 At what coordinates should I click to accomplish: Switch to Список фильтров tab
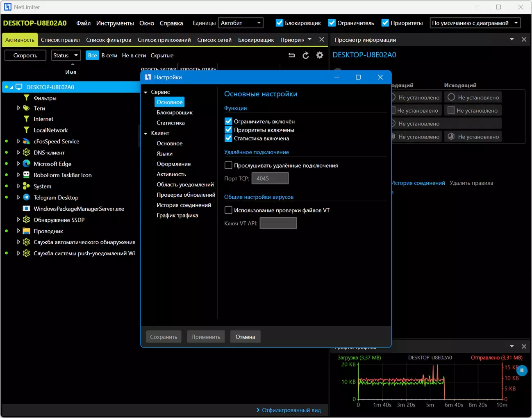pos(109,40)
